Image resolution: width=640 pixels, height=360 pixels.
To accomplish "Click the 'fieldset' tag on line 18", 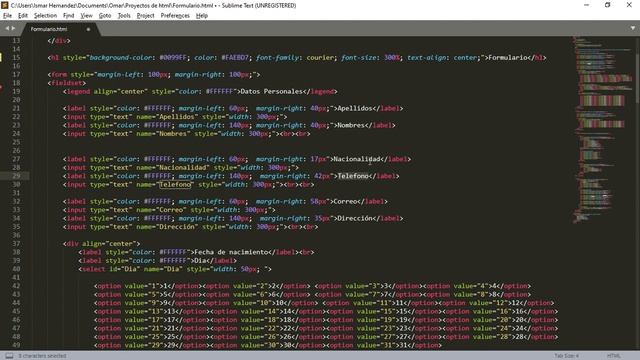I will (67, 83).
